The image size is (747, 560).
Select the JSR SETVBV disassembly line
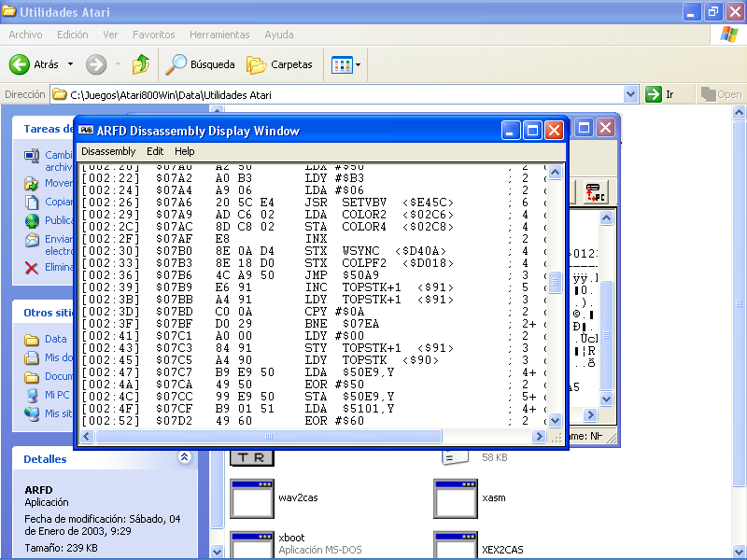(313, 203)
